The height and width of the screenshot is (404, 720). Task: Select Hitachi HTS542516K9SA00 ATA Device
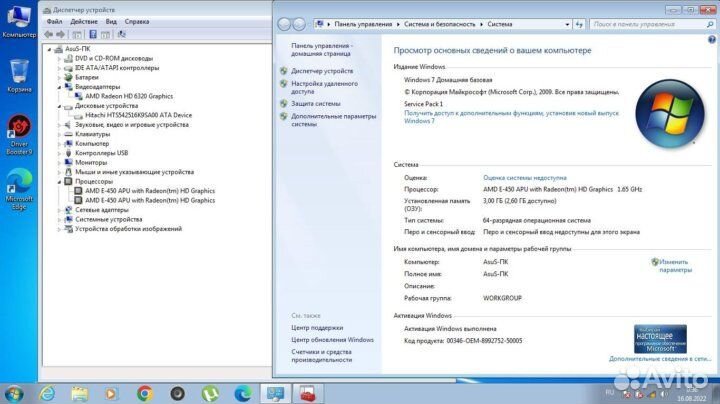click(x=138, y=115)
